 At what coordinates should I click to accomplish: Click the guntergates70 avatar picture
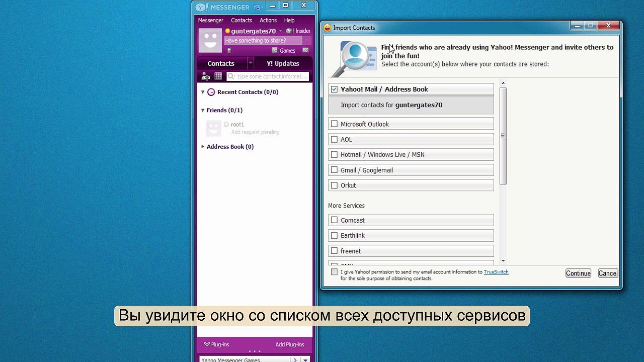coord(210,40)
